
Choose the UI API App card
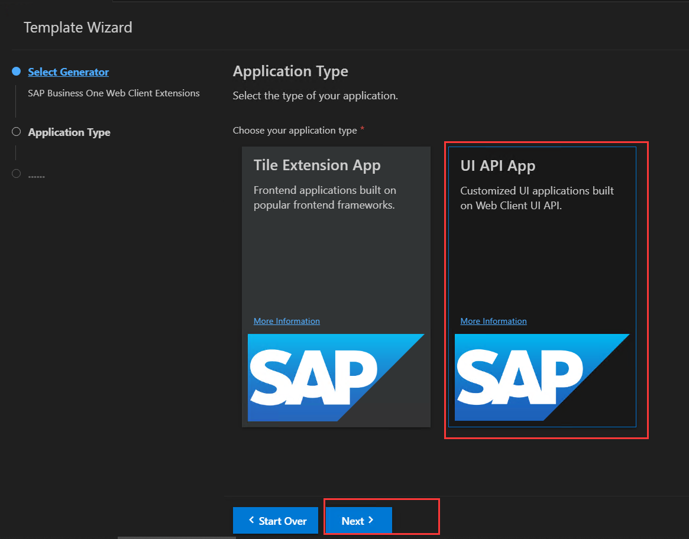pyautogui.click(x=542, y=287)
